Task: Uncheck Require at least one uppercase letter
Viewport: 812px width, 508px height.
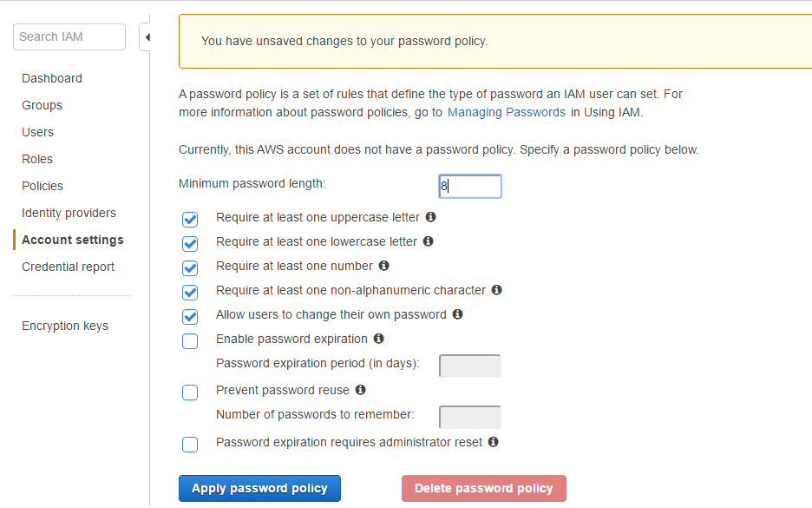Action: [x=190, y=220]
